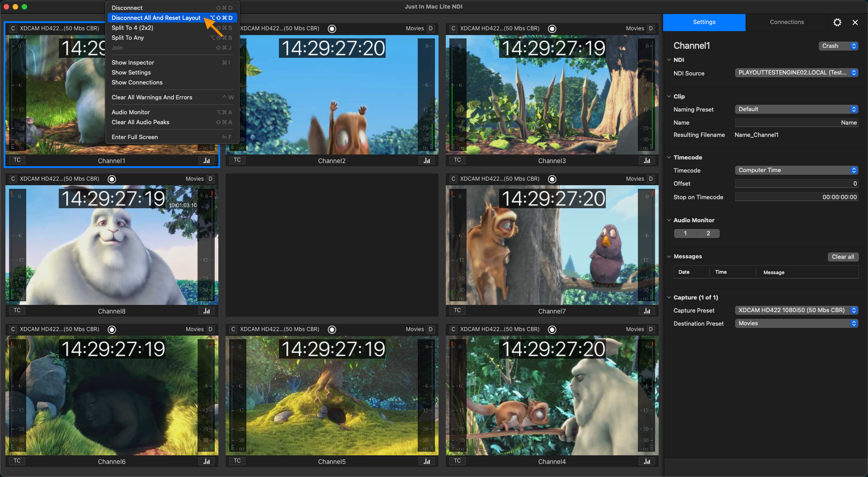
Task: Start recording on Channel8
Action: [112, 179]
